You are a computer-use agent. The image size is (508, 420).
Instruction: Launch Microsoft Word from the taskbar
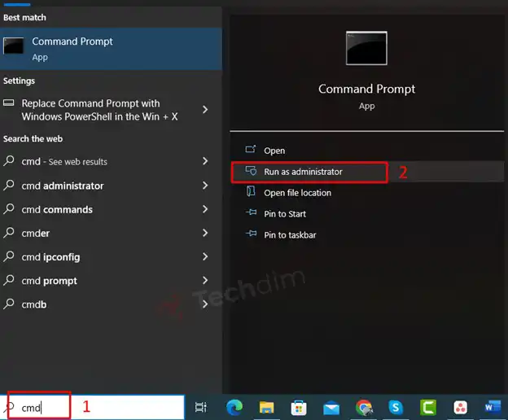point(493,406)
